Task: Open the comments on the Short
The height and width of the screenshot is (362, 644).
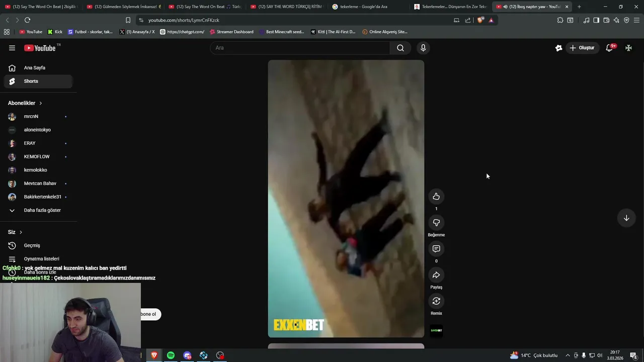Action: point(436,249)
